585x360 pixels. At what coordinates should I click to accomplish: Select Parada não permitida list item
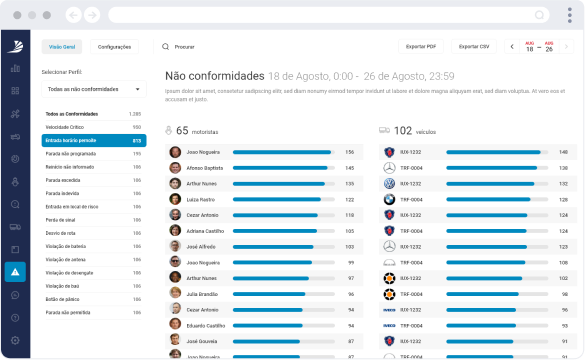click(x=94, y=313)
